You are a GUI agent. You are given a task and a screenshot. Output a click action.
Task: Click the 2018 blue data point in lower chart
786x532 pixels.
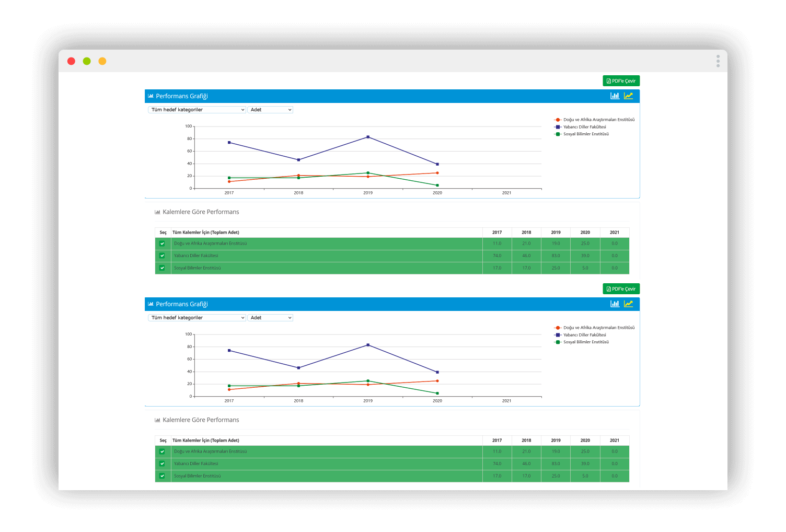[x=298, y=368]
